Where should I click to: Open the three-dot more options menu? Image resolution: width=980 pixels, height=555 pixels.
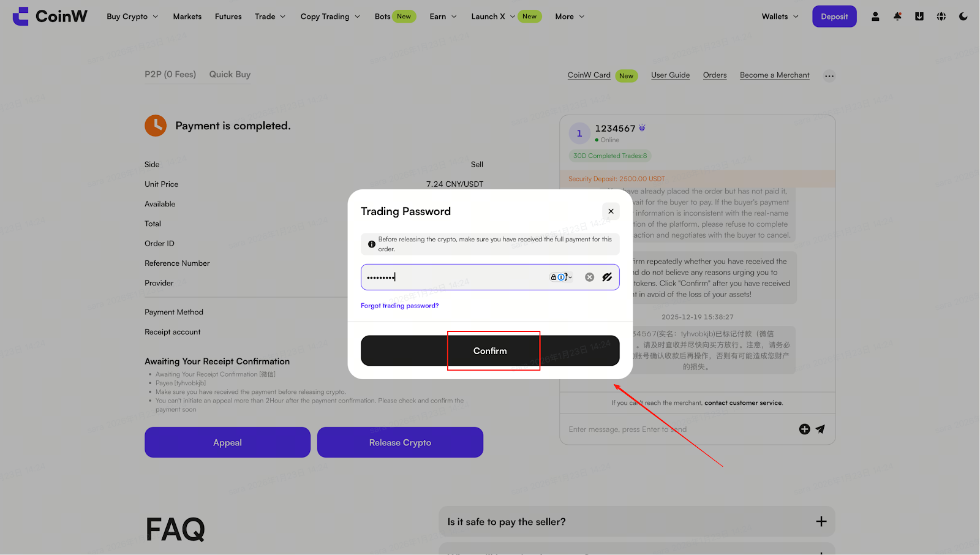(829, 76)
